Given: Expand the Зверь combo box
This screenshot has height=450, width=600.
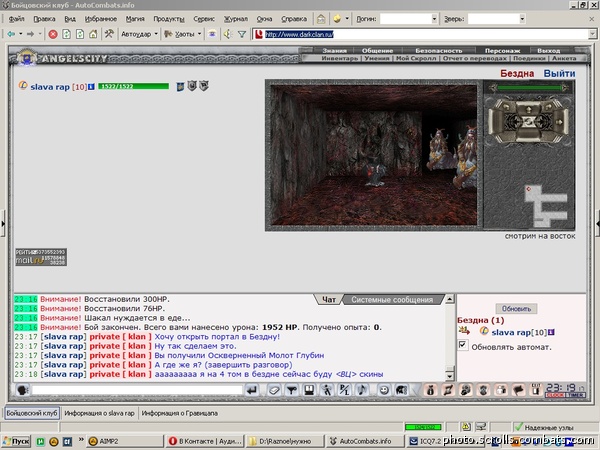Looking at the screenshot, I should tap(522, 18).
